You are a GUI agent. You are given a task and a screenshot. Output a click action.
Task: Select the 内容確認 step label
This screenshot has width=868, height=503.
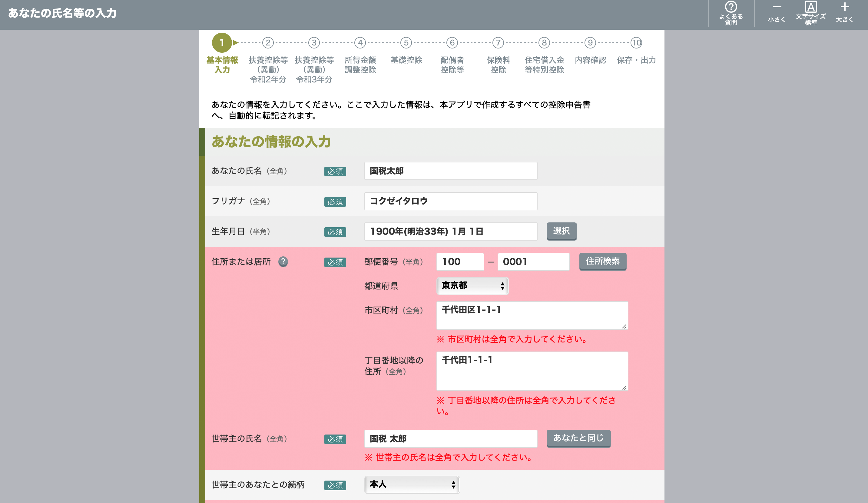pyautogui.click(x=590, y=60)
